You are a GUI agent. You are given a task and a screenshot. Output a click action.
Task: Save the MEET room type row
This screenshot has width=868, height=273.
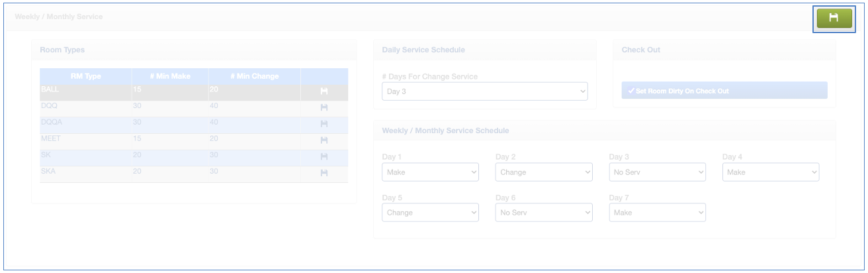(x=324, y=140)
